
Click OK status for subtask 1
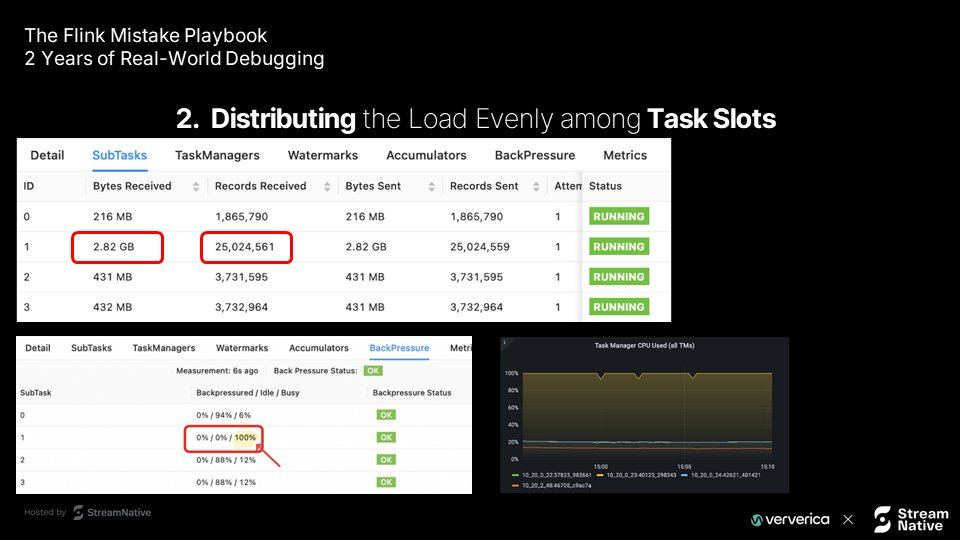[x=386, y=438]
